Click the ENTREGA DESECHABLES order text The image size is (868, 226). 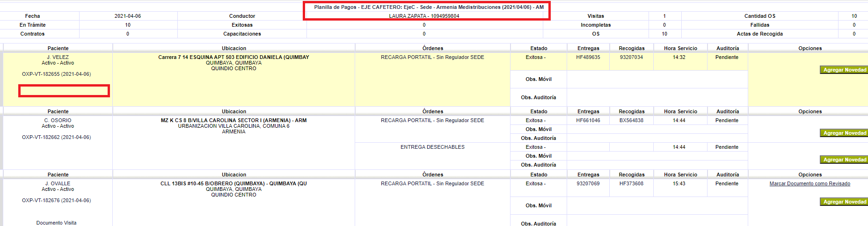432,147
